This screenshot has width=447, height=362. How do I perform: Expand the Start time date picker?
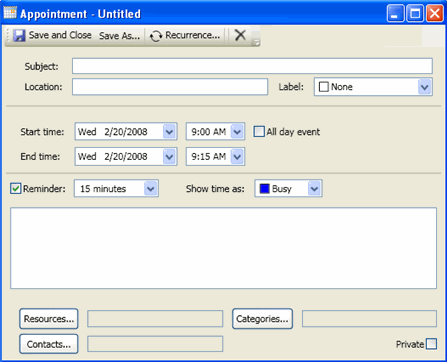click(x=169, y=132)
